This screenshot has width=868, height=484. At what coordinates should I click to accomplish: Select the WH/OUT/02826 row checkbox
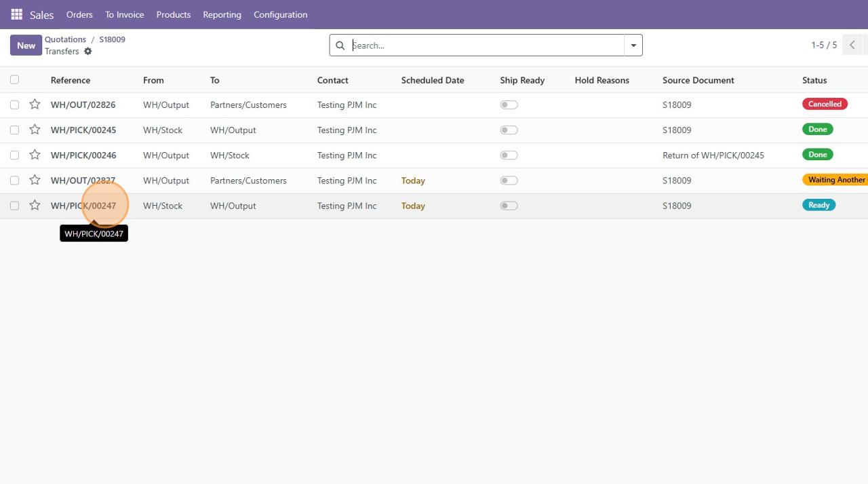(x=14, y=105)
